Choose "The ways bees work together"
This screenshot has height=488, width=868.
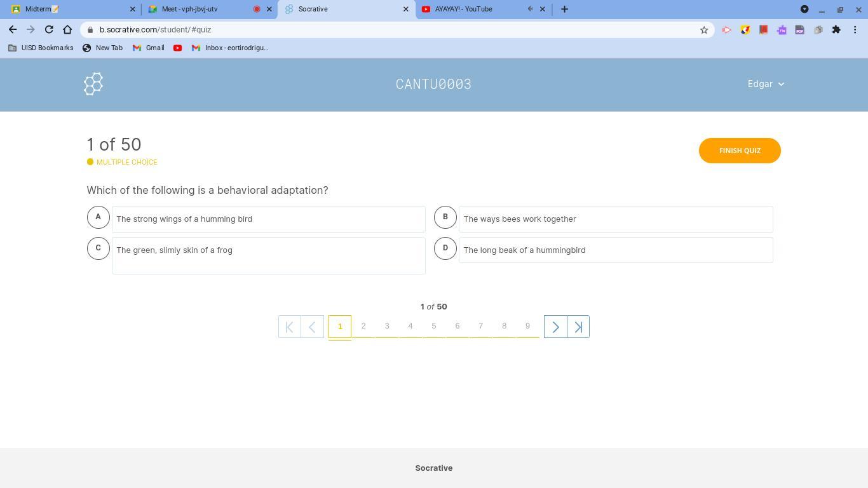pyautogui.click(x=616, y=219)
